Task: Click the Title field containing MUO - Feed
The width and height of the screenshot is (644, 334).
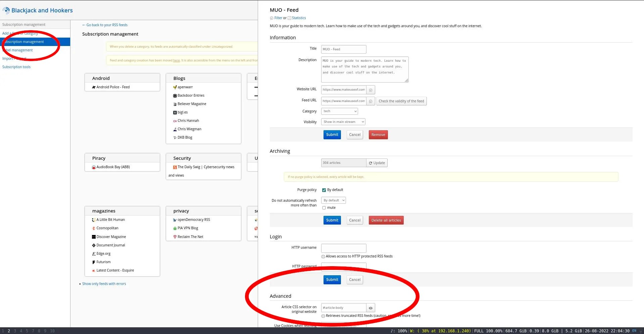Action: click(343, 49)
